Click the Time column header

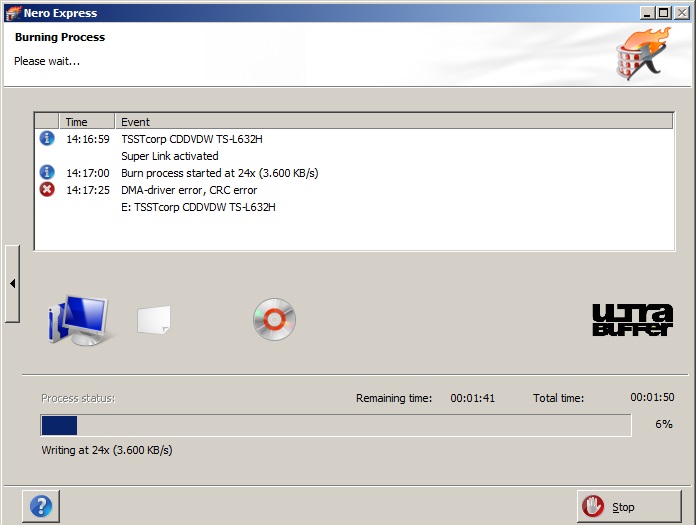[x=77, y=122]
